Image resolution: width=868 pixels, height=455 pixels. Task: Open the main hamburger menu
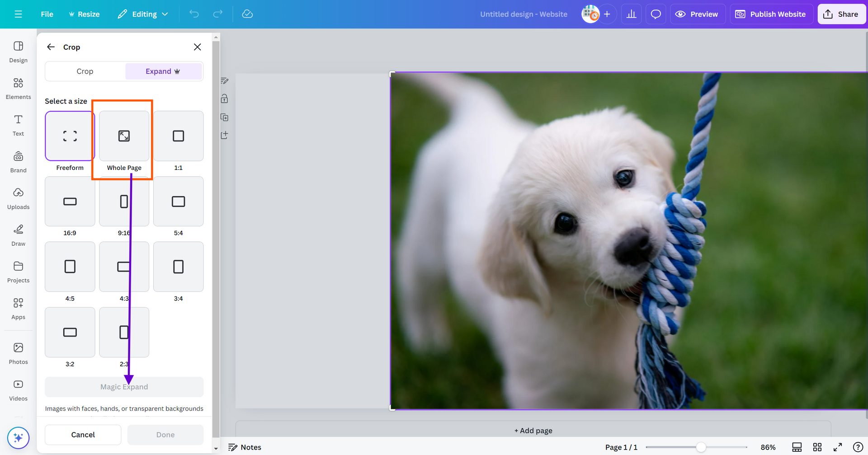18,14
